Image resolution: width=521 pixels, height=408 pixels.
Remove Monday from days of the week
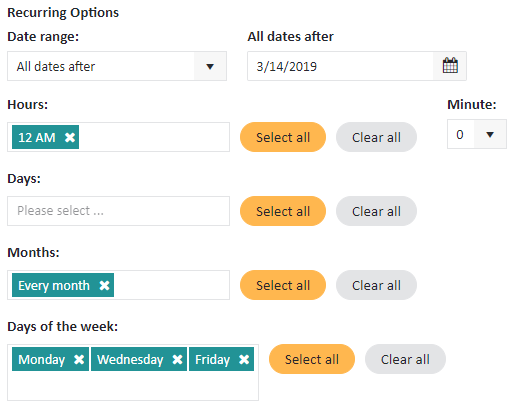point(79,359)
